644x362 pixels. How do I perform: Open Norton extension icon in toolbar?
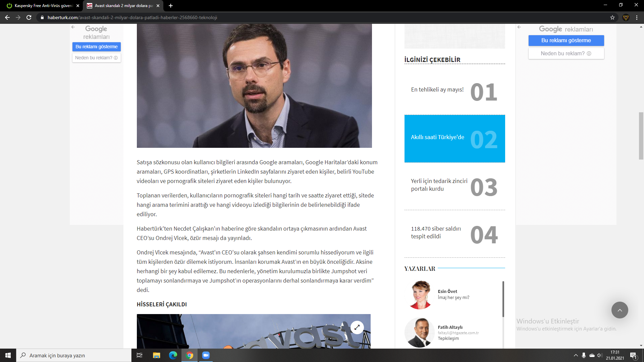click(626, 17)
